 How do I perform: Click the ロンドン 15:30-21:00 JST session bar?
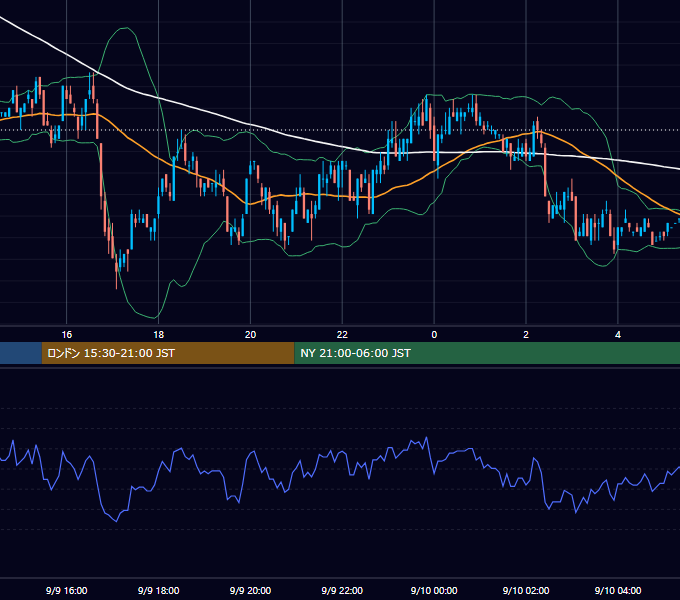click(x=168, y=353)
